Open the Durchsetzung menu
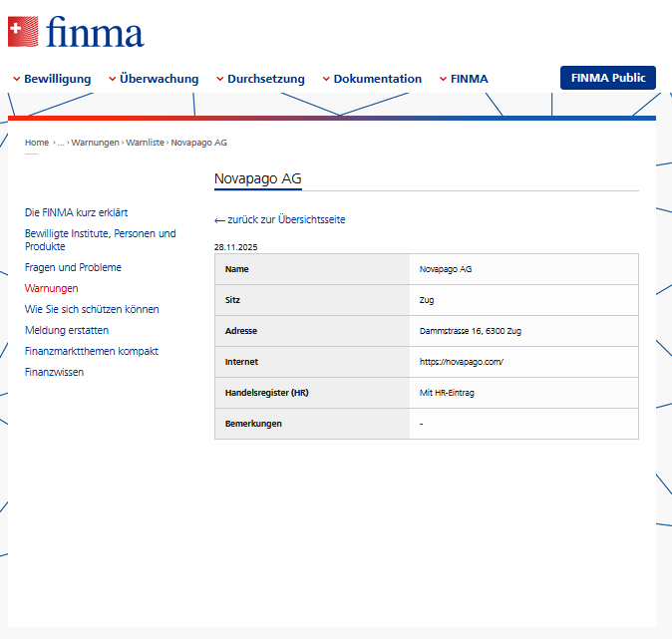The height and width of the screenshot is (639, 672). point(266,79)
